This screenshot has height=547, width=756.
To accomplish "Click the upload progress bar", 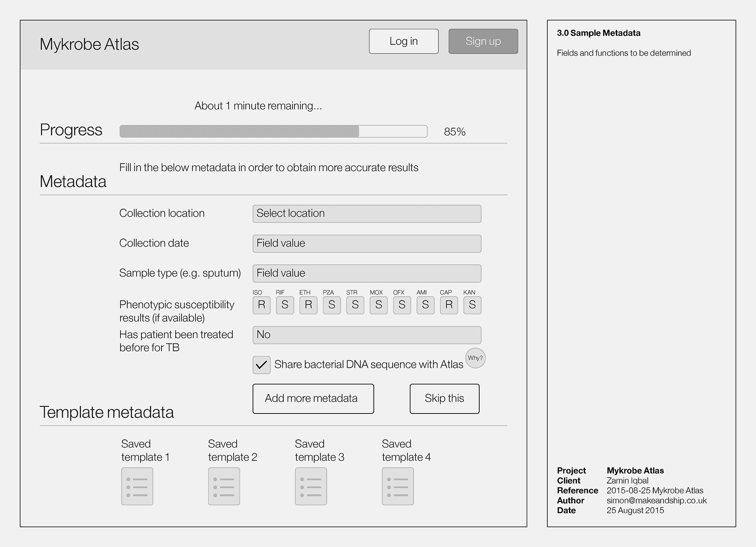I will pyautogui.click(x=273, y=131).
